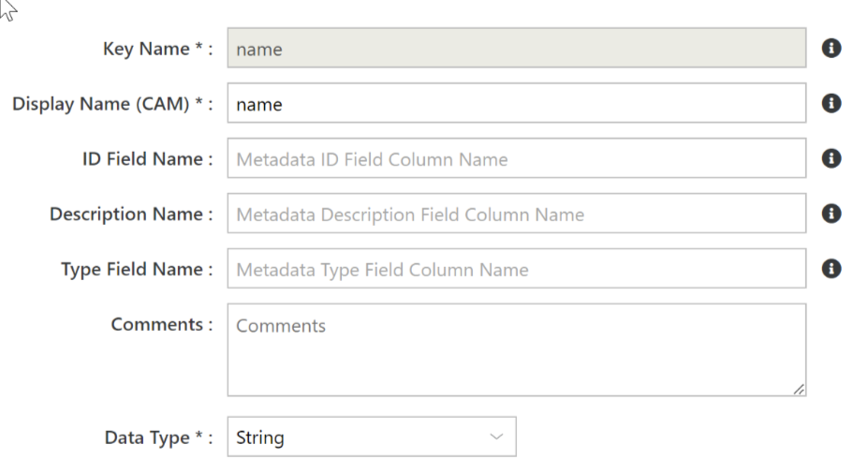The height and width of the screenshot is (459, 868).
Task: Click the info icon beside Type Field Name
Action: pos(831,269)
